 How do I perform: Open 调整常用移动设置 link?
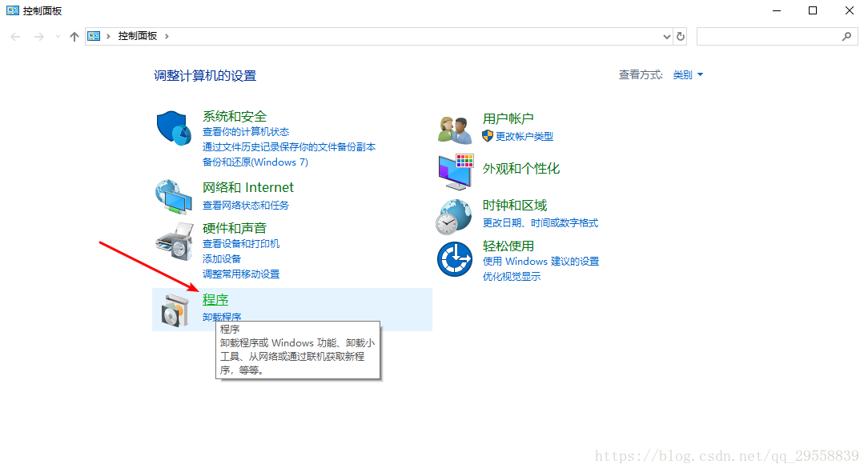click(241, 274)
